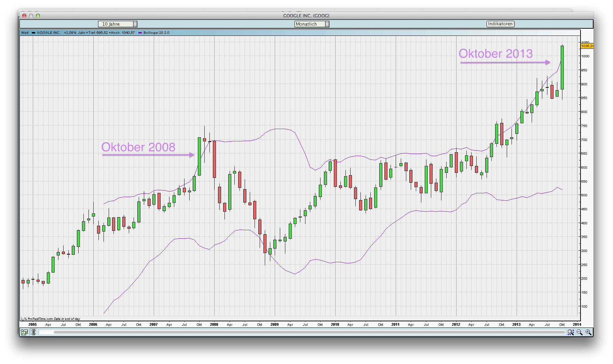
Task: Select the 'GOOGLE INC.' legend label
Action: (49, 33)
